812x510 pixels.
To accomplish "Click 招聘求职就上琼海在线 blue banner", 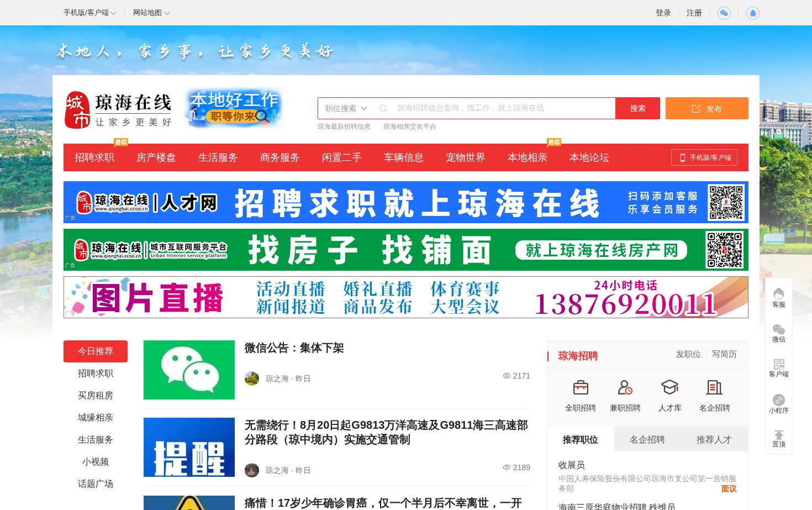I will coord(406,202).
